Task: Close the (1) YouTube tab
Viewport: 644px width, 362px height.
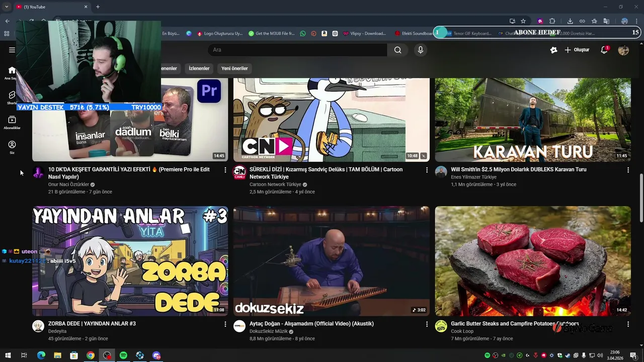Action: (86, 7)
